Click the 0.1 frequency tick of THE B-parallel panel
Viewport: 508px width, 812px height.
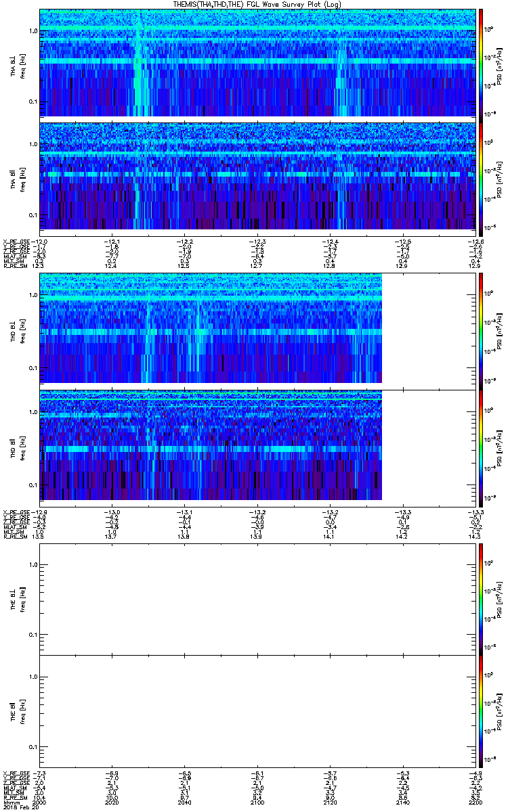click(33, 747)
